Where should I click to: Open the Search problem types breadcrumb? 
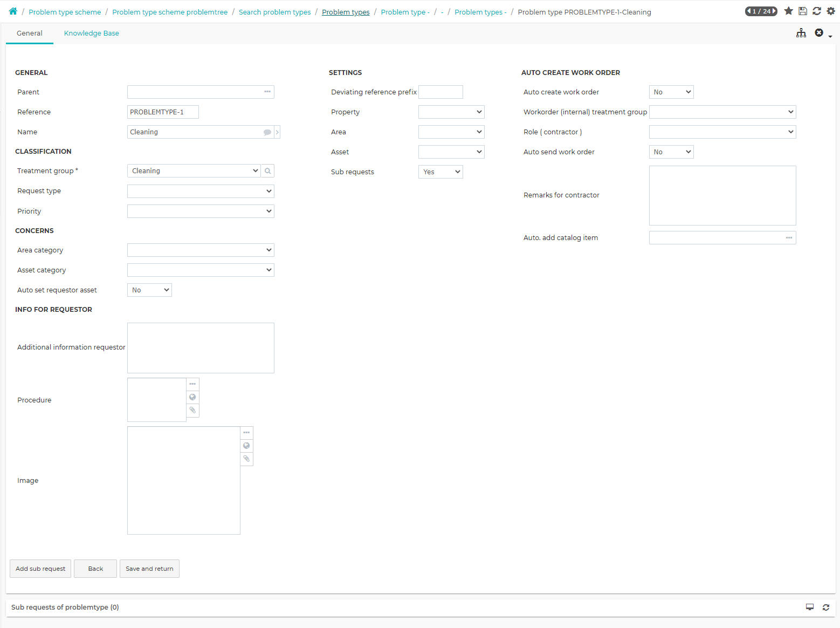(275, 12)
